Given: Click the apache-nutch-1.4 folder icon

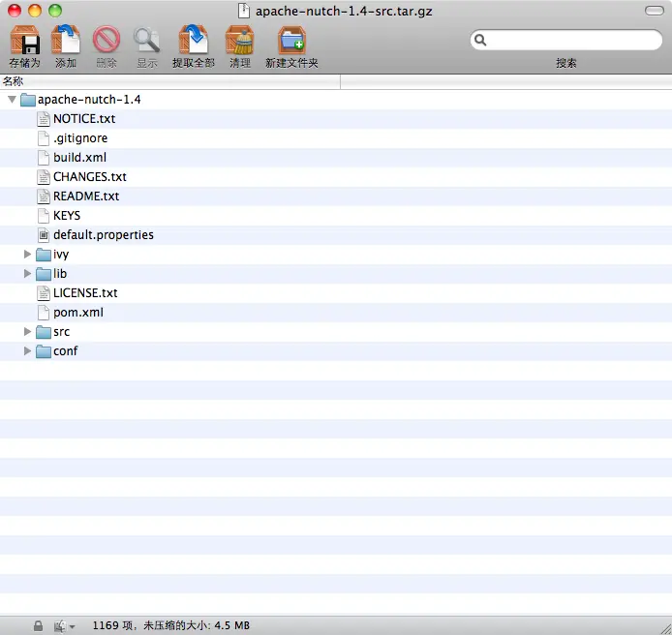Looking at the screenshot, I should [28, 100].
